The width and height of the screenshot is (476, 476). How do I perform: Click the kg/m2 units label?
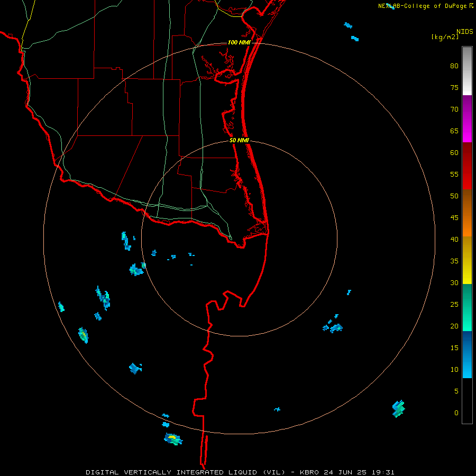(445, 37)
